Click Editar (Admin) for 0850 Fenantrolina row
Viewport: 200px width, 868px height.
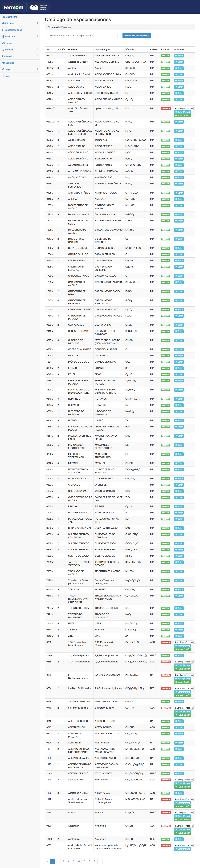point(182,646)
